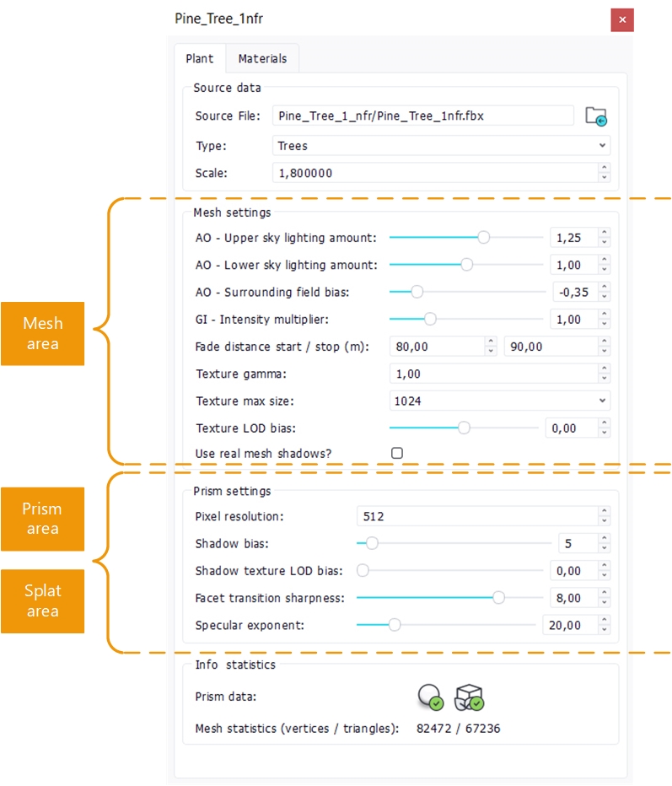Click the GI Intensity multiplier slider handle
Screen dimensions: 672x786
tap(430, 320)
